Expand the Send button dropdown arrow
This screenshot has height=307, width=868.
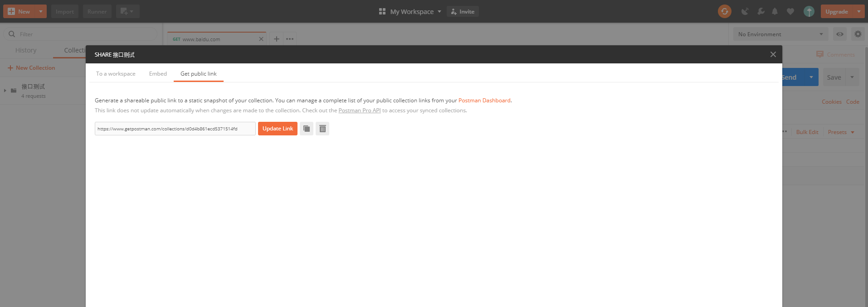811,77
